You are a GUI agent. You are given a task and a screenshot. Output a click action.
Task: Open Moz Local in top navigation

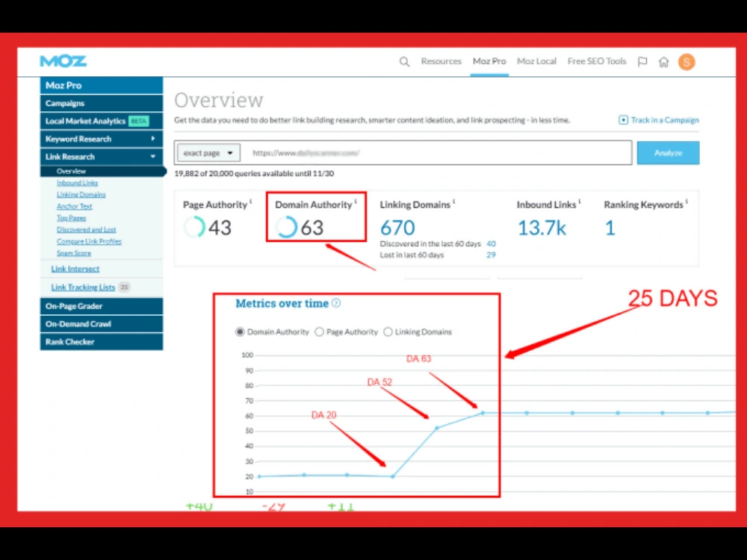click(x=536, y=61)
